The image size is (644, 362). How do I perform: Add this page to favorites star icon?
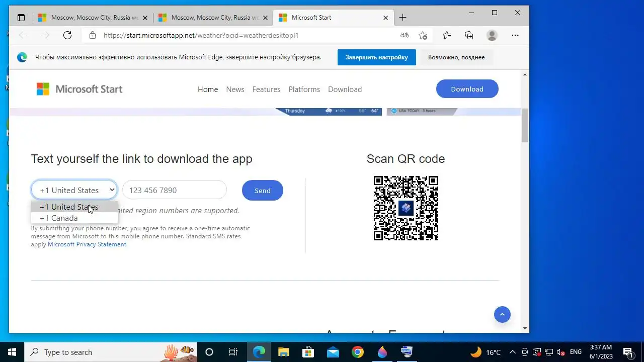pyautogui.click(x=423, y=35)
